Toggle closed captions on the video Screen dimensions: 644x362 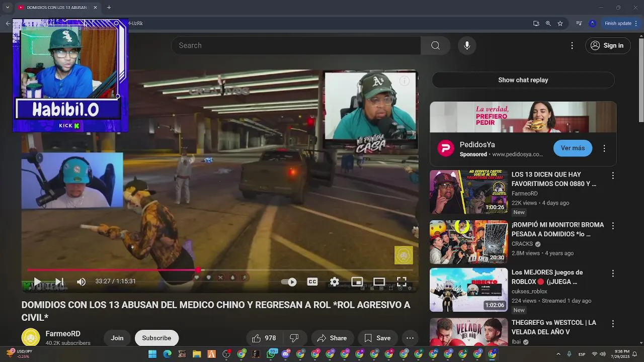pyautogui.click(x=312, y=282)
